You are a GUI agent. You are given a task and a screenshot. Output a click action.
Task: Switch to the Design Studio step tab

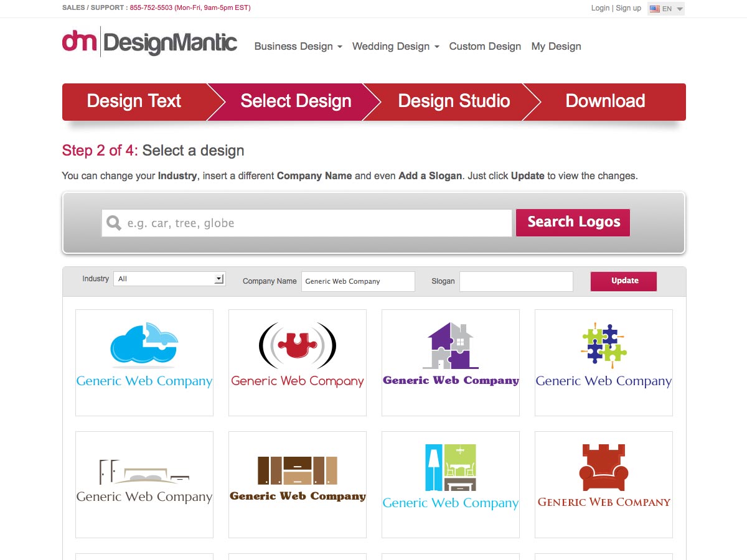click(454, 101)
